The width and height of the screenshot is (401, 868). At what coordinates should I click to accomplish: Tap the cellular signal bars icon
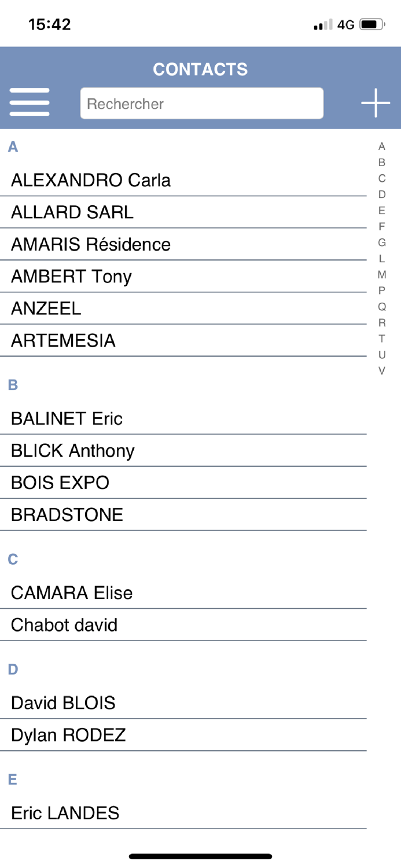pos(323,25)
